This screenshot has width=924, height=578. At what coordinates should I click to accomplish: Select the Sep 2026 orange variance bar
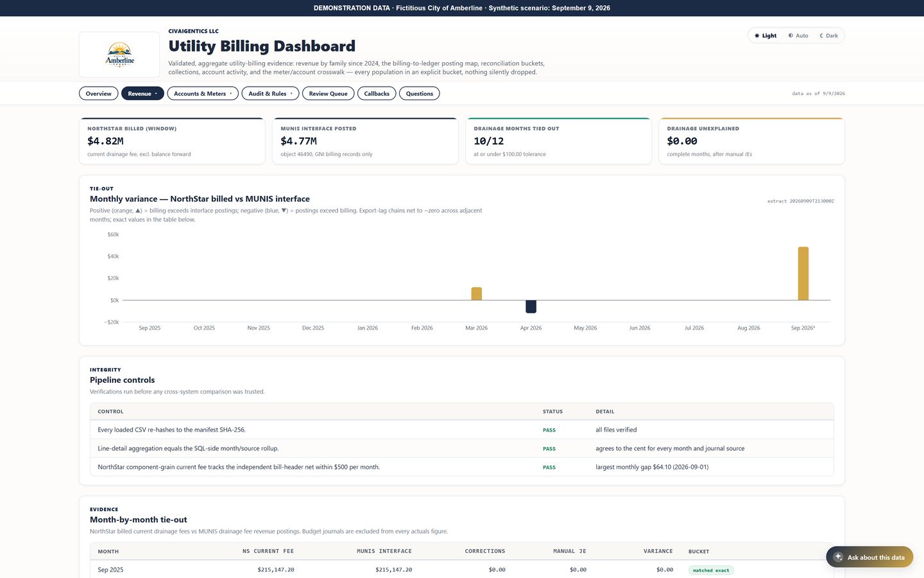[x=803, y=274]
